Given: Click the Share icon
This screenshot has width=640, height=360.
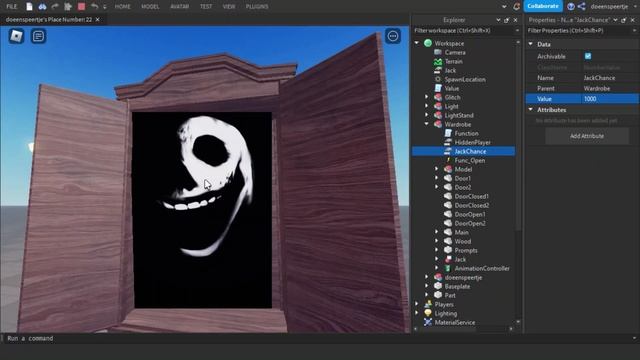Looking at the screenshot, I should 582,6.
